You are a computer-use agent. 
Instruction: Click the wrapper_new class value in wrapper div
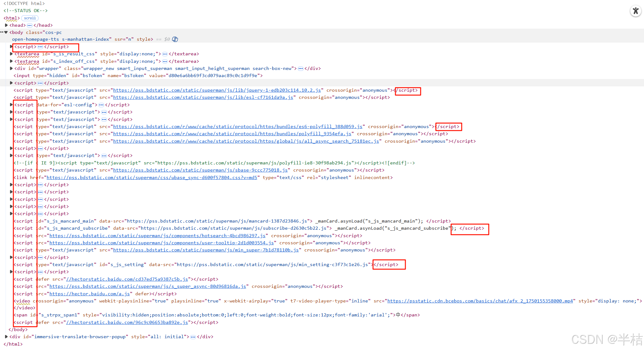coord(98,68)
